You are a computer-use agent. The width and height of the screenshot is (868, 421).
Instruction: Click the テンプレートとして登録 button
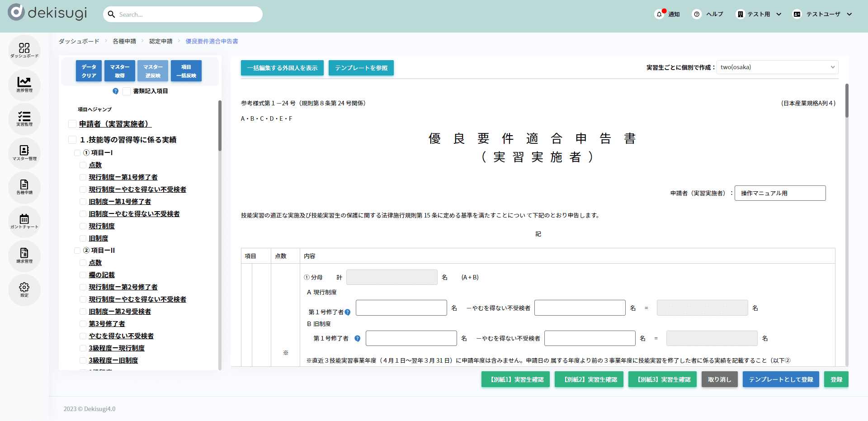tap(781, 379)
